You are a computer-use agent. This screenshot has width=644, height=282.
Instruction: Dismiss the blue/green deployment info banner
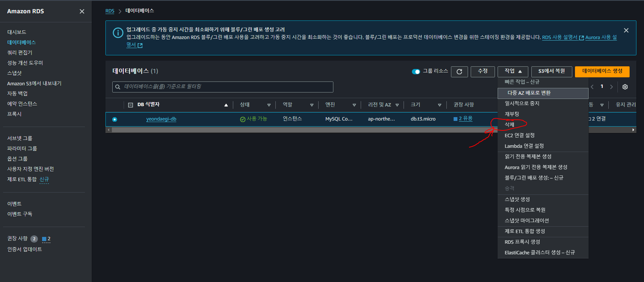tap(626, 30)
